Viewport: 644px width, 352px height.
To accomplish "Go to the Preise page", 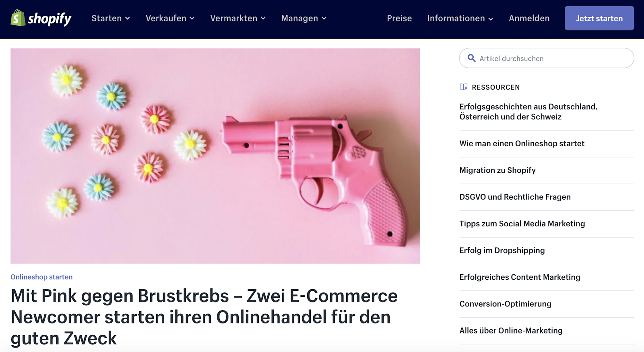I will click(399, 18).
